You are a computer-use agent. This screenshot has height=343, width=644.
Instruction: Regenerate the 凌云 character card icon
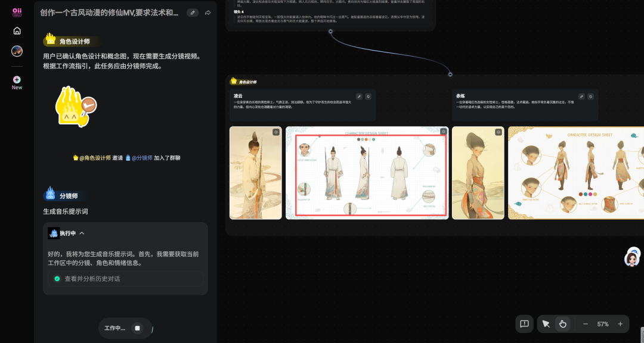coord(369,96)
